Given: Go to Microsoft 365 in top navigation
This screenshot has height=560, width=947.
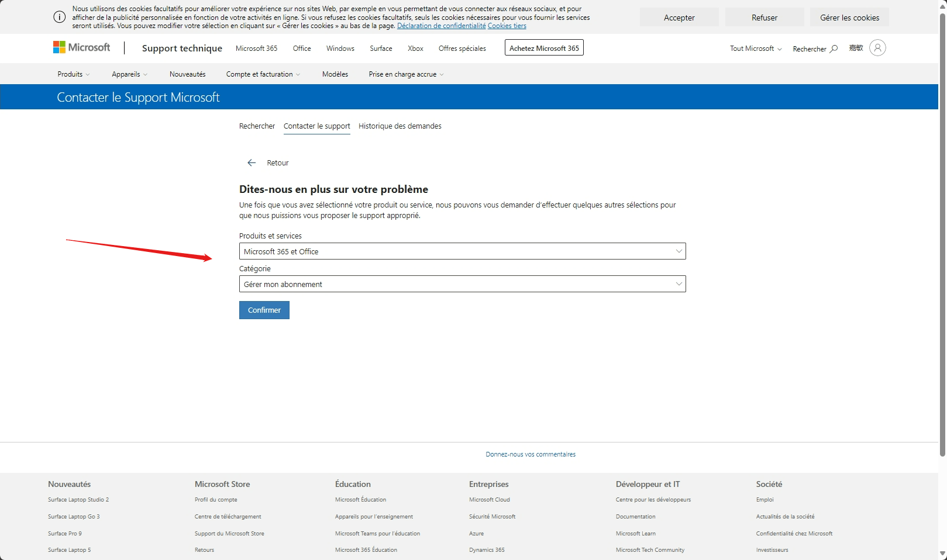Looking at the screenshot, I should [x=257, y=49].
